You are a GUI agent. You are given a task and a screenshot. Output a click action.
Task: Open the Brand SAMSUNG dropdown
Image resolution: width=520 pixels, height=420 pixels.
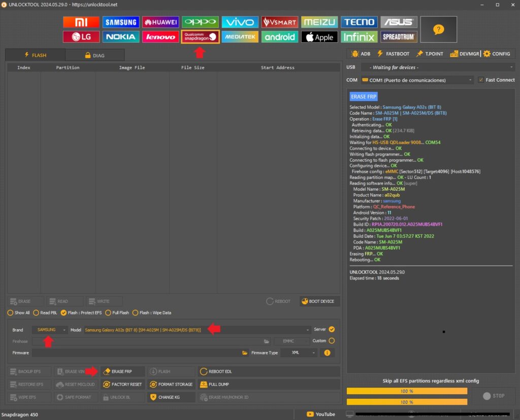50,330
